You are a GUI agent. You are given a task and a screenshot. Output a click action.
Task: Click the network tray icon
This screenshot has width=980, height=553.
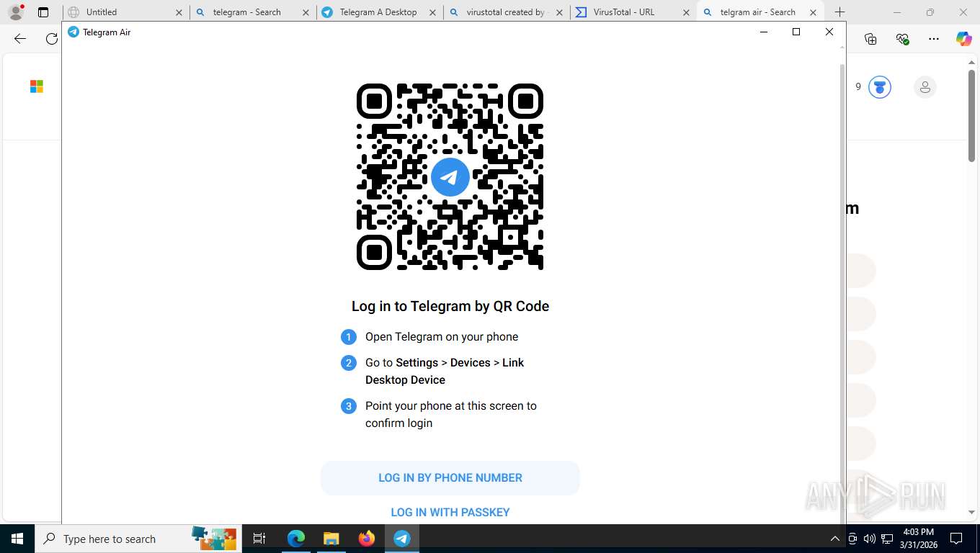coord(887,539)
